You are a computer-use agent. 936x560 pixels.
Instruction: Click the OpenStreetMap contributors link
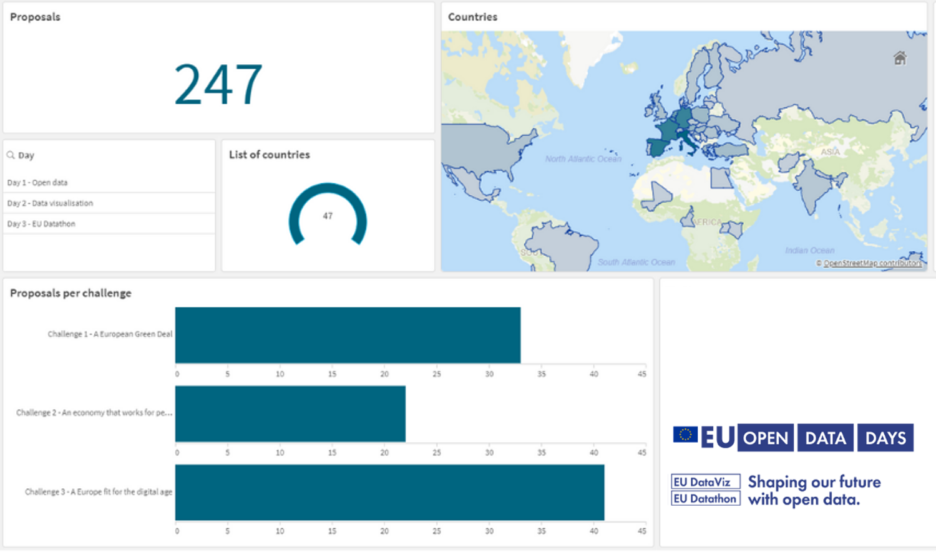[x=872, y=263]
